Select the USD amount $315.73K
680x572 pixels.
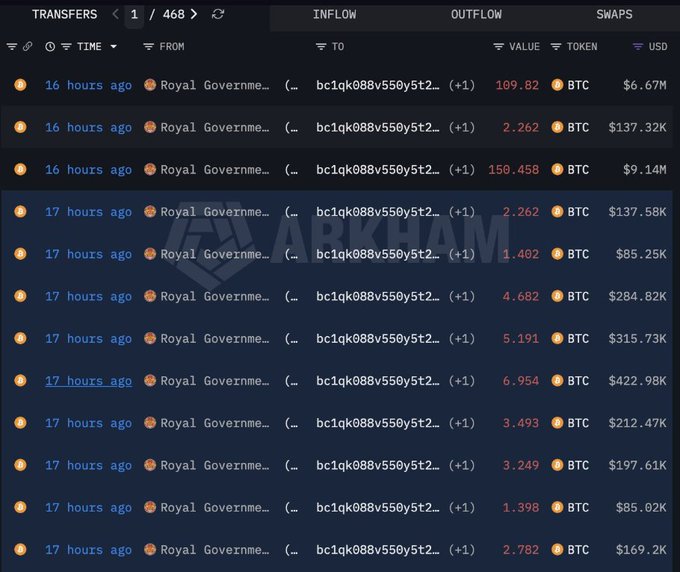(x=637, y=338)
